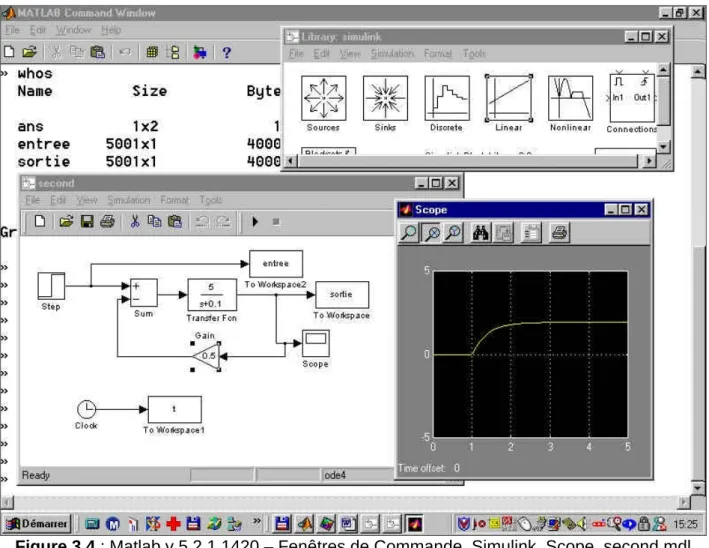Image resolution: width=709 pixels, height=548 pixels.
Task: Click Open model icon in second window toolbar
Action: pos(66,222)
